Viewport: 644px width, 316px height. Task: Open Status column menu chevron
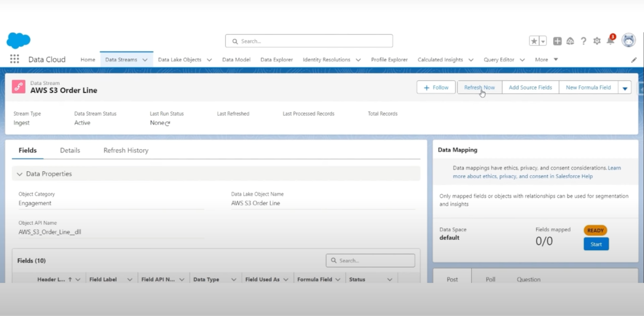(390, 279)
